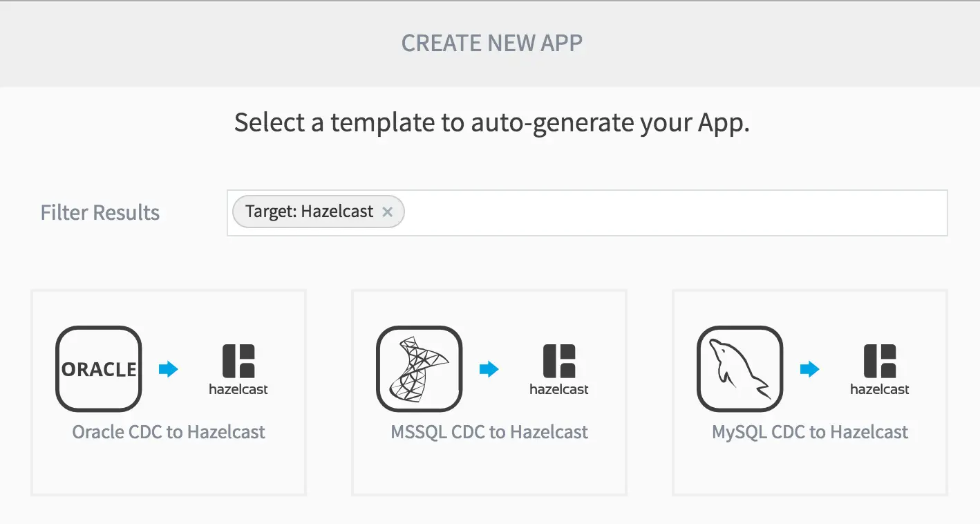Click blue arrow in Oracle template card
This screenshot has height=524, width=980.
click(x=168, y=369)
